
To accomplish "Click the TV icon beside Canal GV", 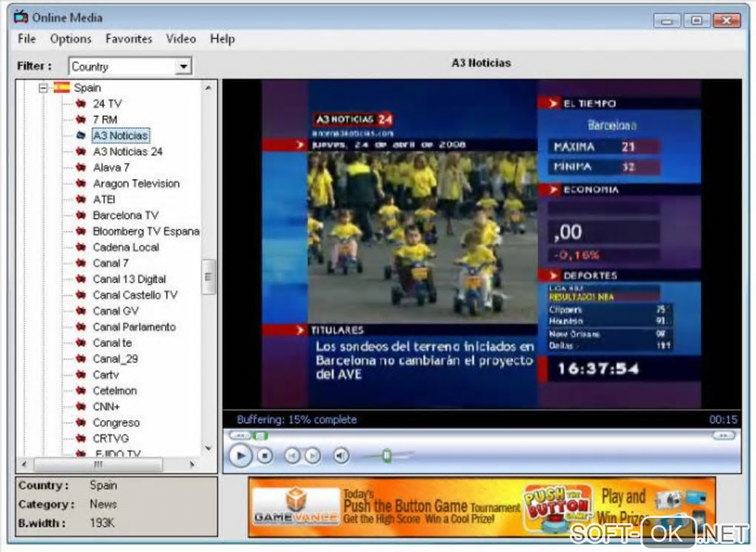I will pos(81,310).
